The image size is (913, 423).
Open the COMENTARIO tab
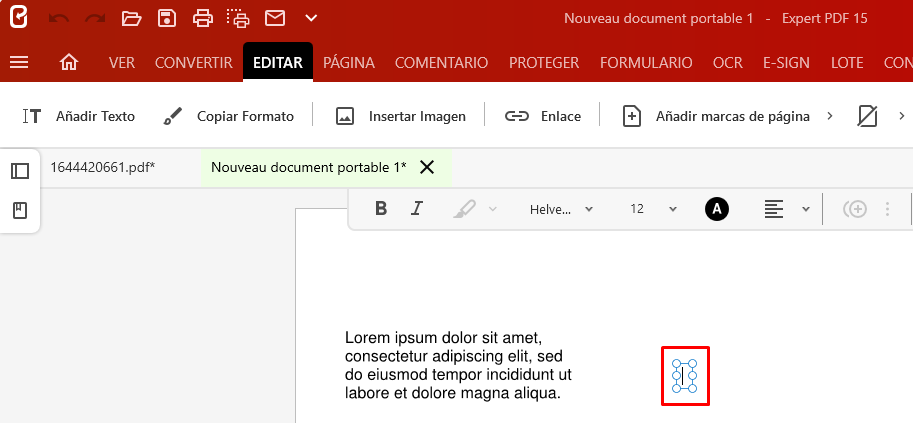[x=441, y=63]
